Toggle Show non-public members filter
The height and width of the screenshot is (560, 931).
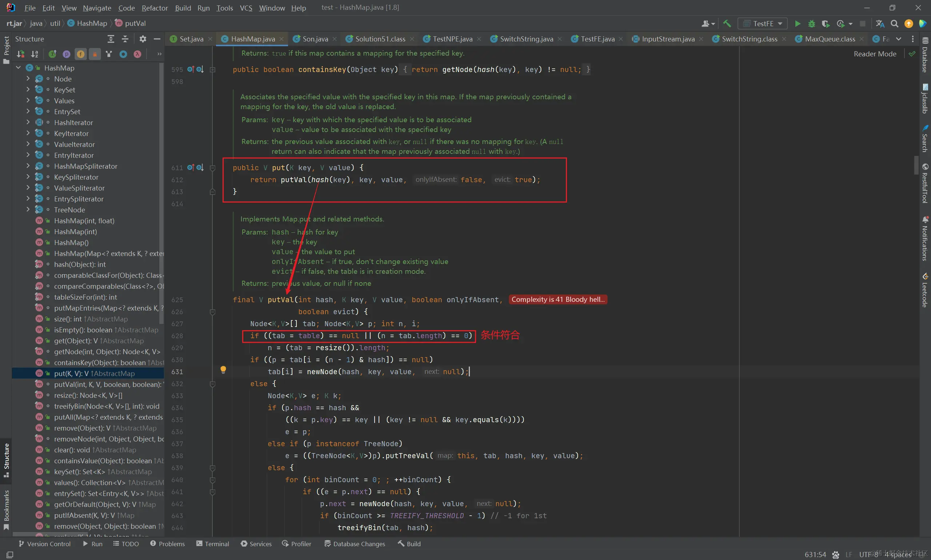tap(95, 54)
